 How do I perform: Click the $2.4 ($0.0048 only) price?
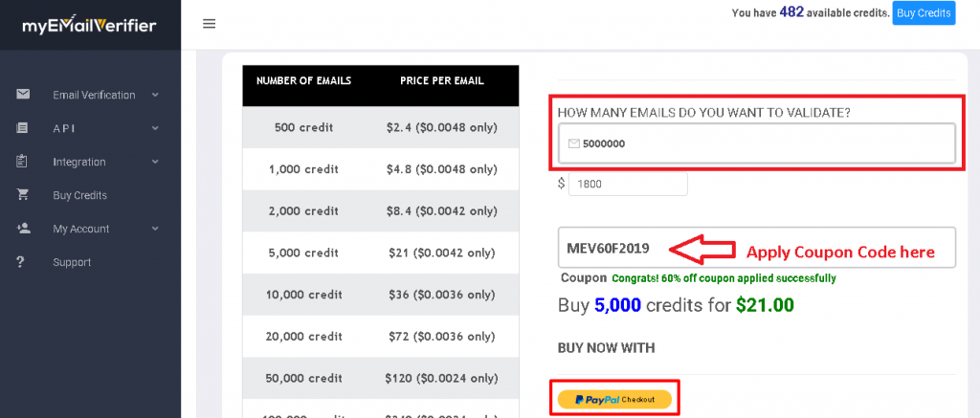pos(442,127)
